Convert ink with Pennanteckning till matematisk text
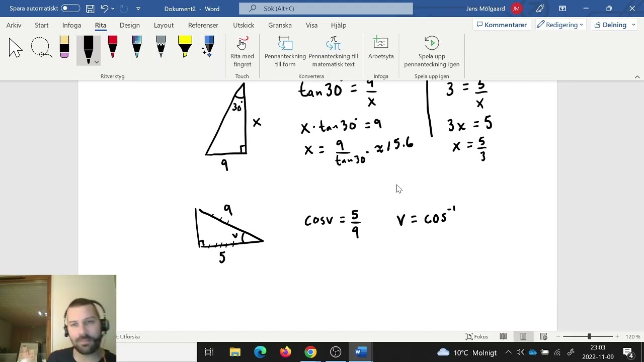The height and width of the screenshot is (362, 644). point(333,52)
